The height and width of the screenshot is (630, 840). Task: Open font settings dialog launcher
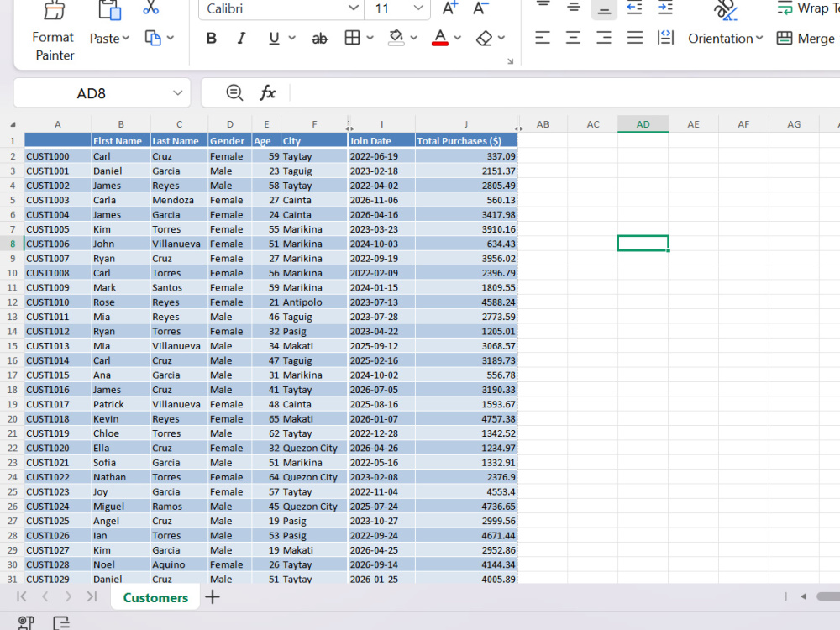pyautogui.click(x=510, y=61)
